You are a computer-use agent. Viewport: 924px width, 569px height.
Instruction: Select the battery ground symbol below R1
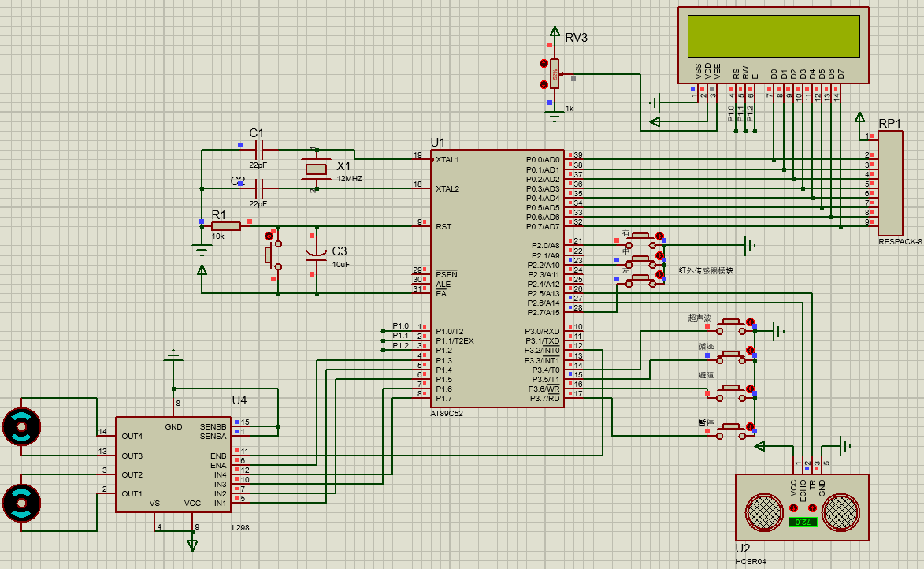click(x=202, y=249)
